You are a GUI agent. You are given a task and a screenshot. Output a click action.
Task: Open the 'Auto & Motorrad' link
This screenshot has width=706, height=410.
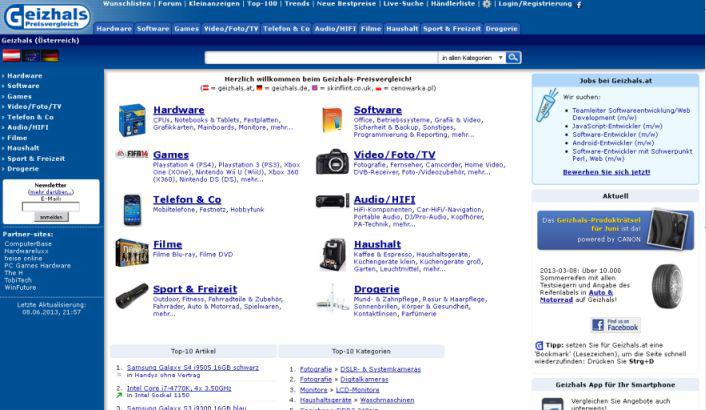tap(576, 296)
